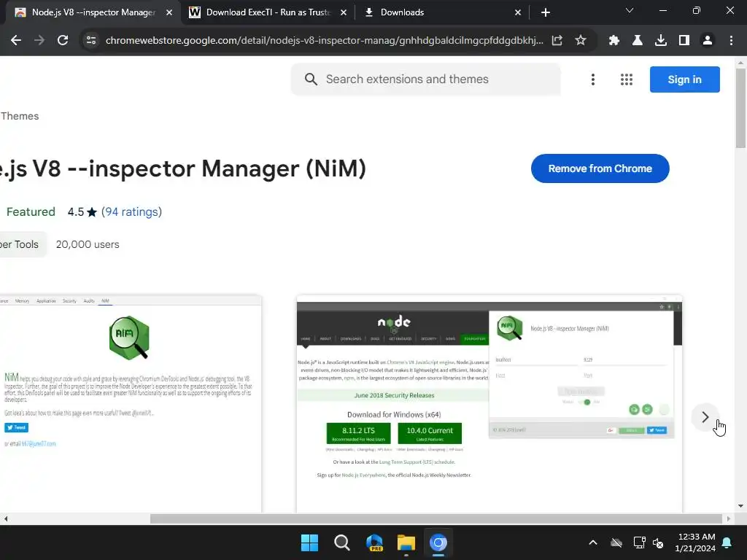Open Chrome Labs flask icon
747x560 pixels.
coord(637,41)
